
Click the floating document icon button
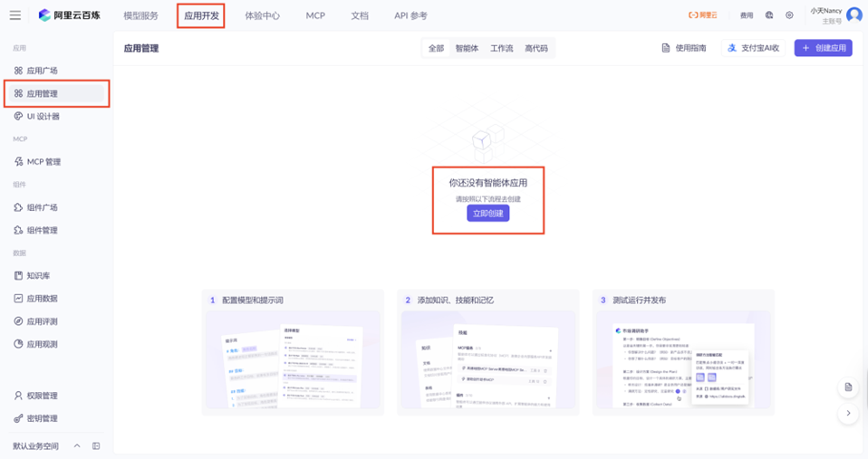pyautogui.click(x=848, y=387)
